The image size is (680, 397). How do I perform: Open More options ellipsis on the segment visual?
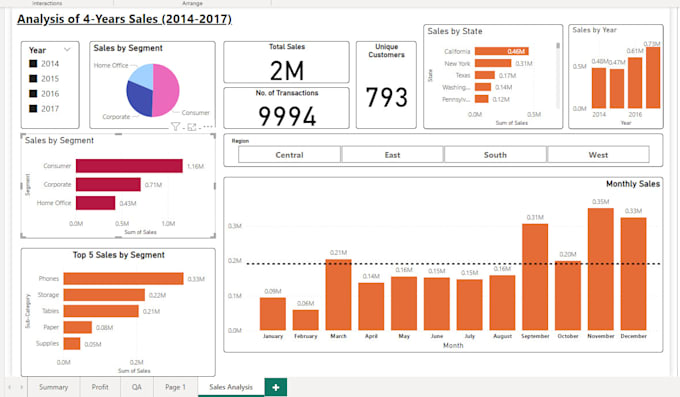click(x=208, y=127)
